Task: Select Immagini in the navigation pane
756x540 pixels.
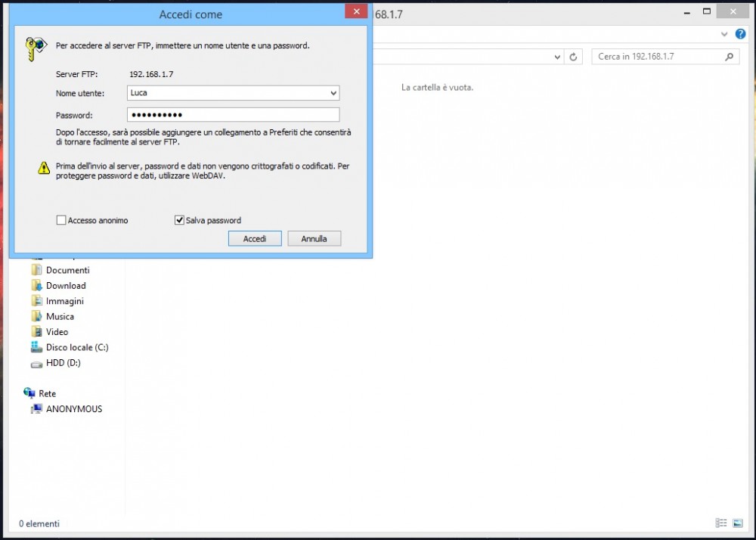Action: point(64,301)
